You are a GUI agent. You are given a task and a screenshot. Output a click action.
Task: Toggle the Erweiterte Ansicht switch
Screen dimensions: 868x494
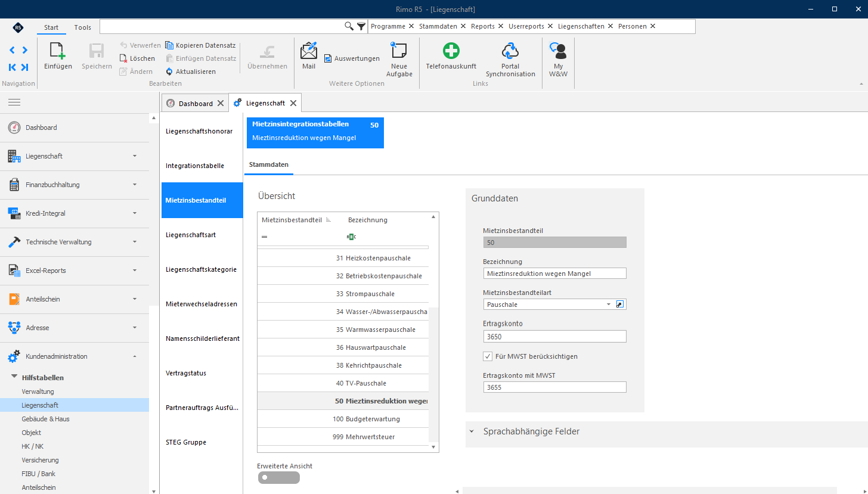[x=279, y=477]
